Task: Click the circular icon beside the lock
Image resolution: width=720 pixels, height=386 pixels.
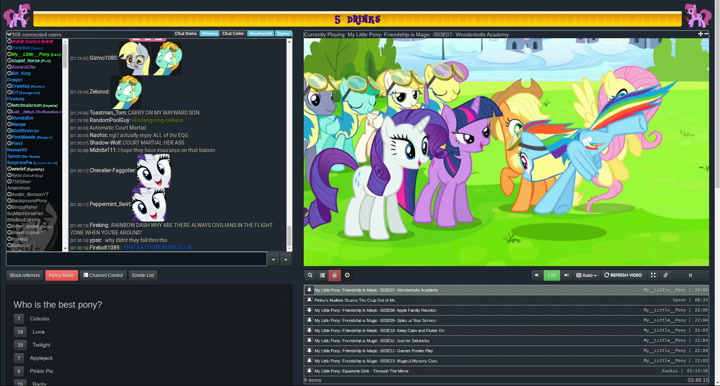Action: 347,275
